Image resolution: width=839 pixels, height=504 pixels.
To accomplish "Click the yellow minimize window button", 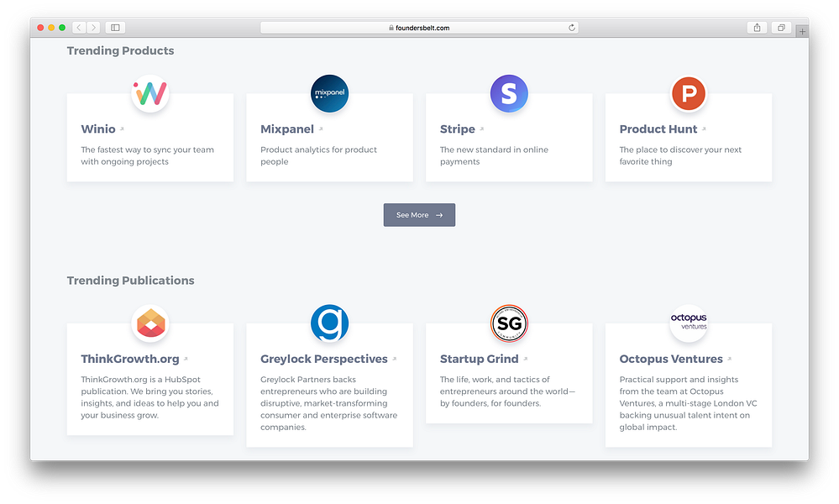I will (51, 27).
